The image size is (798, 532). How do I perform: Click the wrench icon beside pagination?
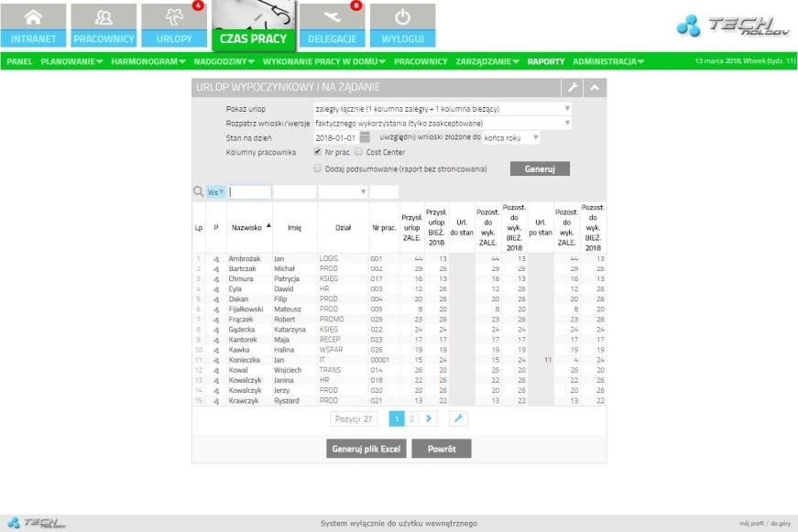tap(457, 418)
